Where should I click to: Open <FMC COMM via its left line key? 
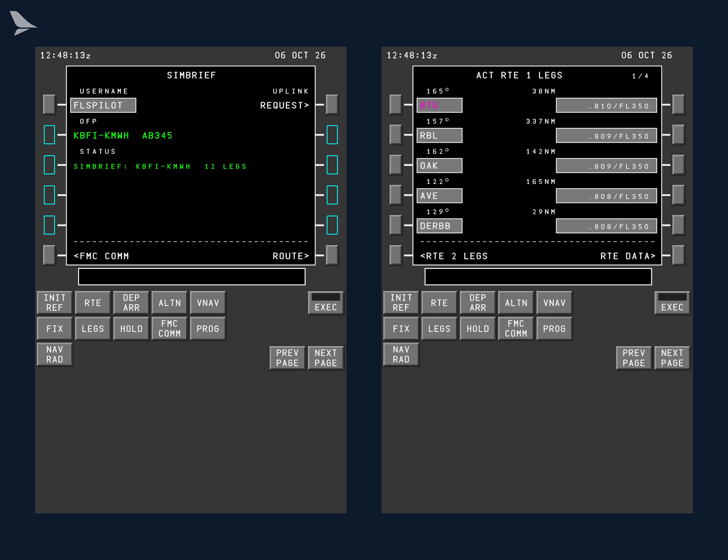[x=49, y=255]
